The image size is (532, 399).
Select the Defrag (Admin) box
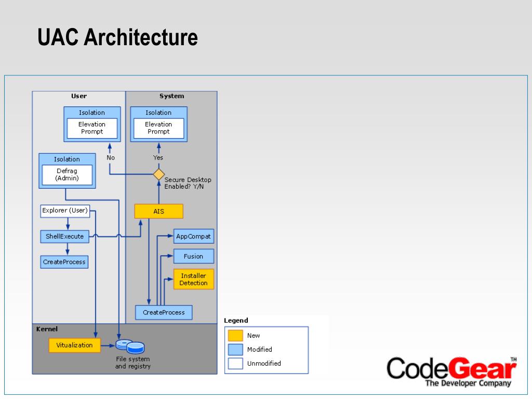point(67,175)
